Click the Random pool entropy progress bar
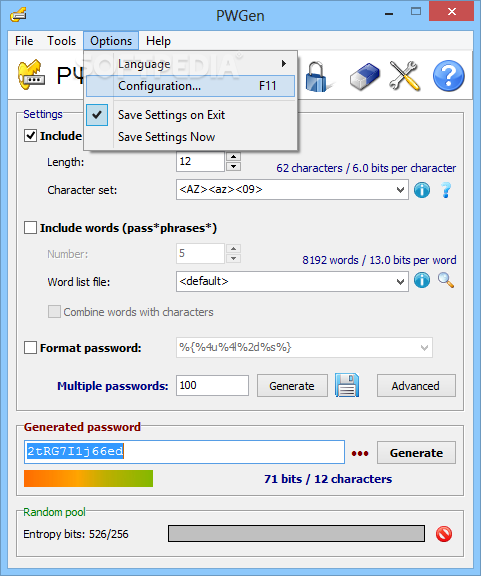 296,533
